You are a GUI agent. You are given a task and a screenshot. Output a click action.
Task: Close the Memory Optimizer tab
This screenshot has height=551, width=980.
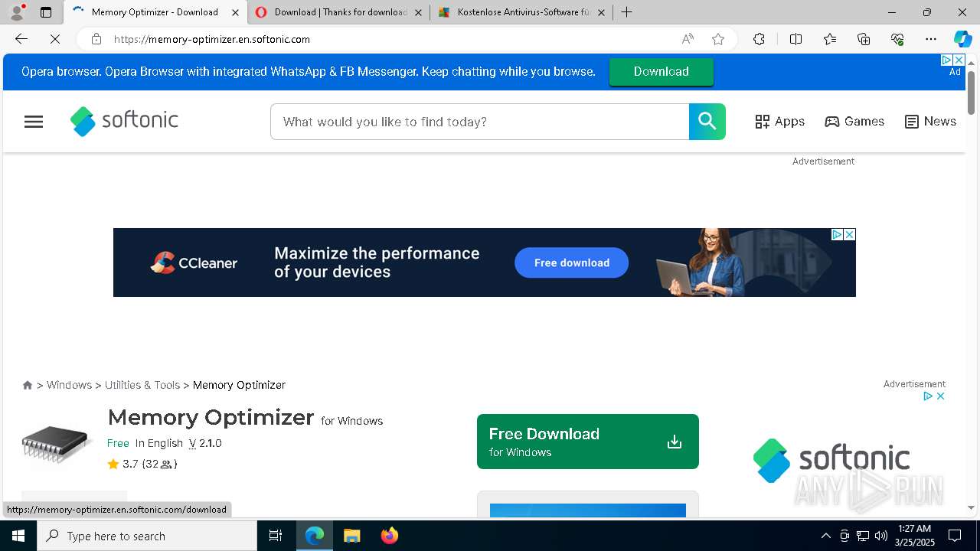pyautogui.click(x=235, y=12)
